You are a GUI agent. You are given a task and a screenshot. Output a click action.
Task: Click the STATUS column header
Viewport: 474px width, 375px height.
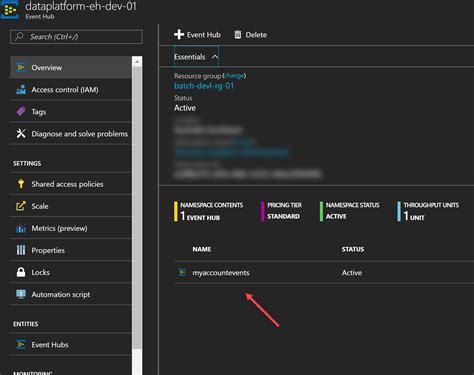click(353, 249)
